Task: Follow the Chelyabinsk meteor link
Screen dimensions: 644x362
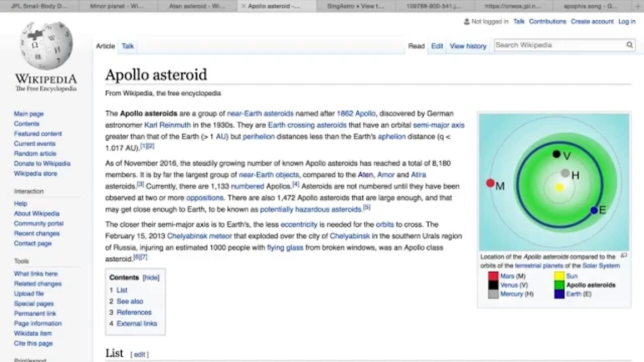Action: 200,236
